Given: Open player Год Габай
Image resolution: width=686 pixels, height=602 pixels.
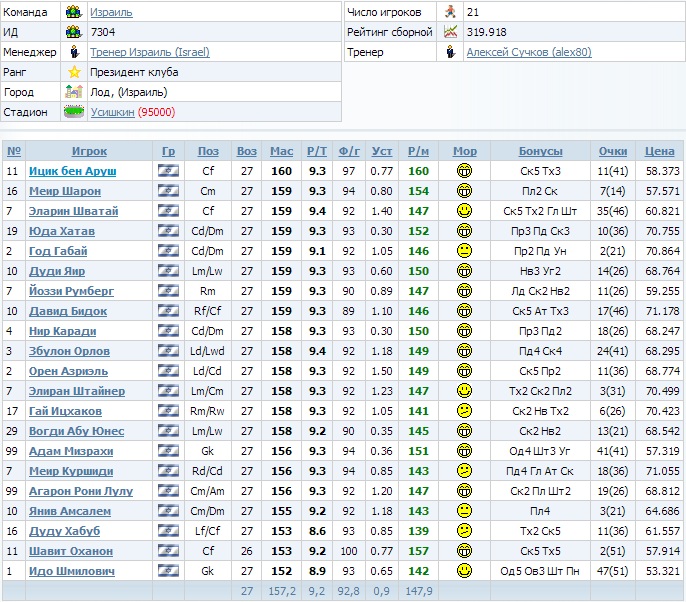Looking at the screenshot, I should (58, 251).
